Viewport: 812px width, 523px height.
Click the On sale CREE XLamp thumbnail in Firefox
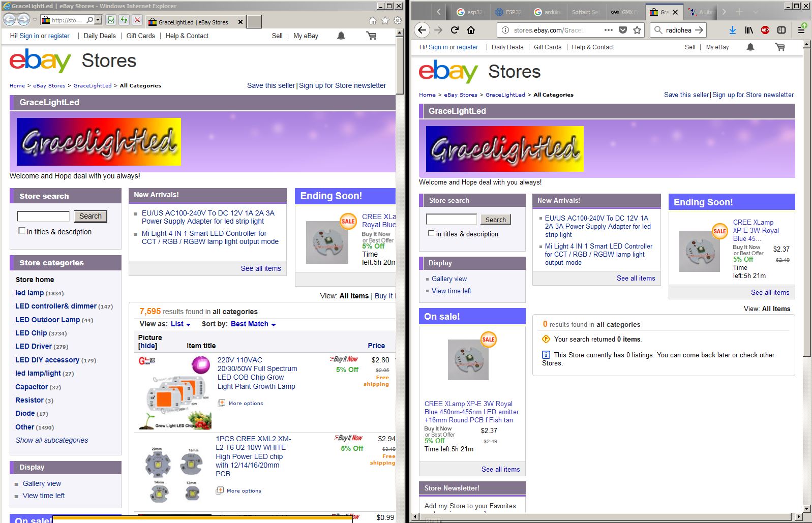[x=468, y=360]
